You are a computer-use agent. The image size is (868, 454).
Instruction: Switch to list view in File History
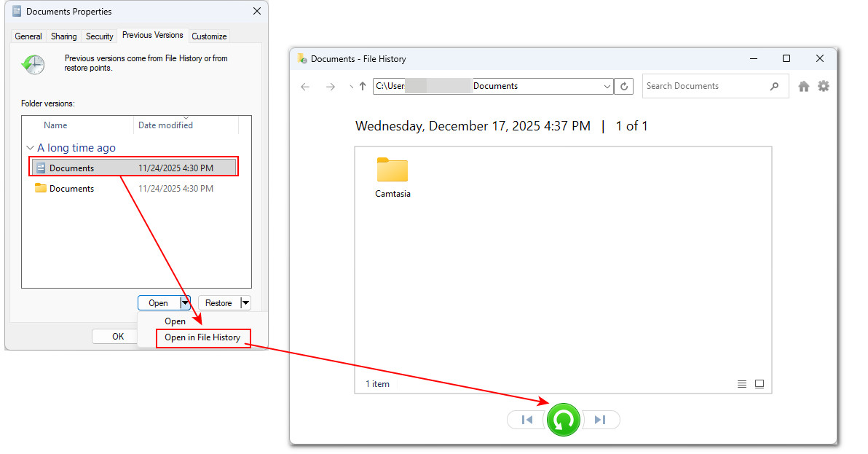742,383
